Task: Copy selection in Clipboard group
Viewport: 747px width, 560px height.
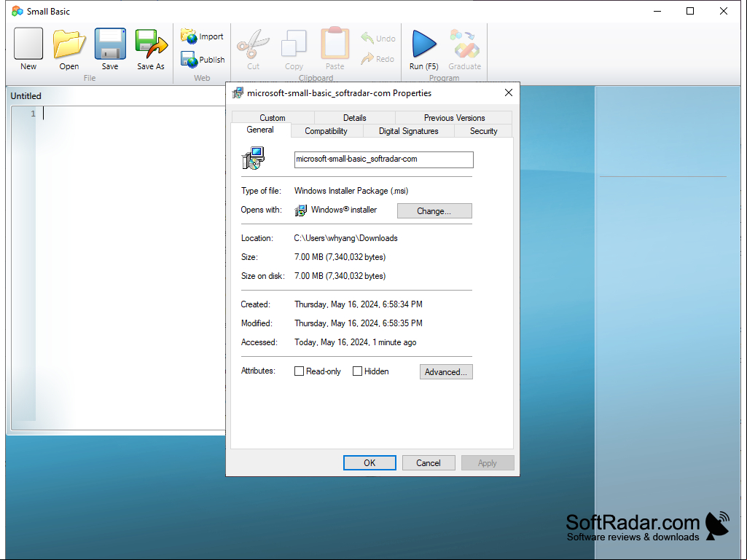Action: (x=294, y=49)
